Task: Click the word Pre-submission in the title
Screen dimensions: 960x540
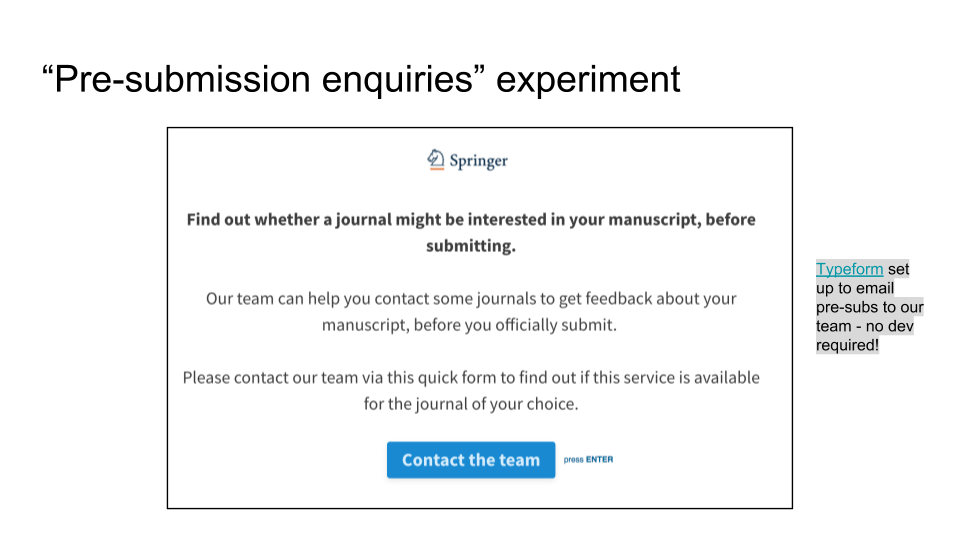Action: coord(182,80)
